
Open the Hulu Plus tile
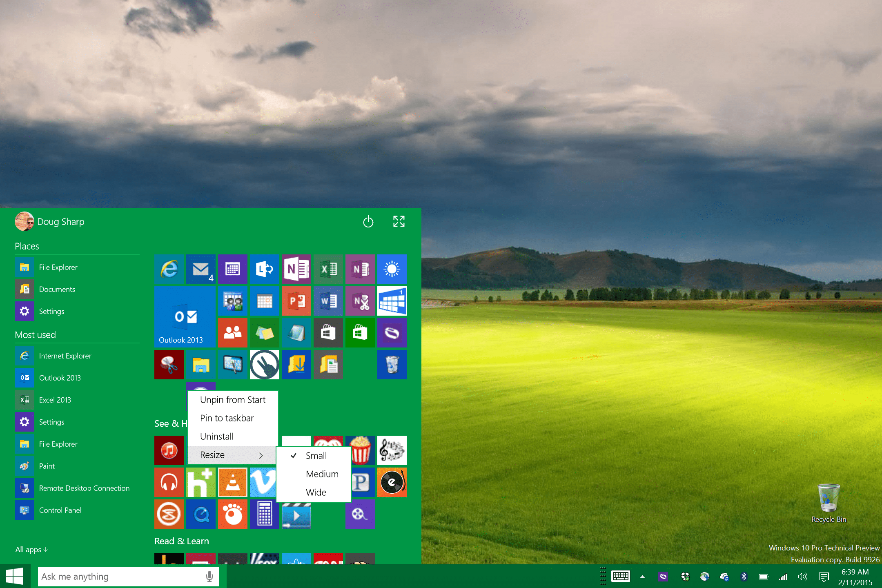click(201, 482)
